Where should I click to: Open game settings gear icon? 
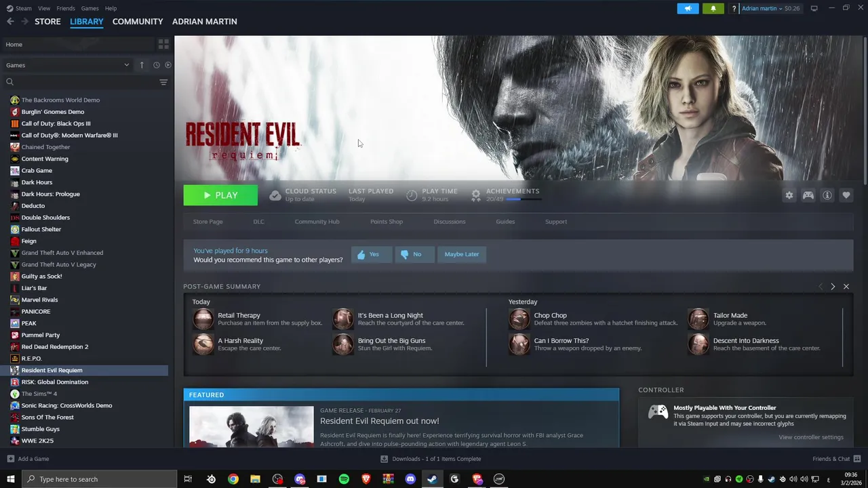click(789, 195)
